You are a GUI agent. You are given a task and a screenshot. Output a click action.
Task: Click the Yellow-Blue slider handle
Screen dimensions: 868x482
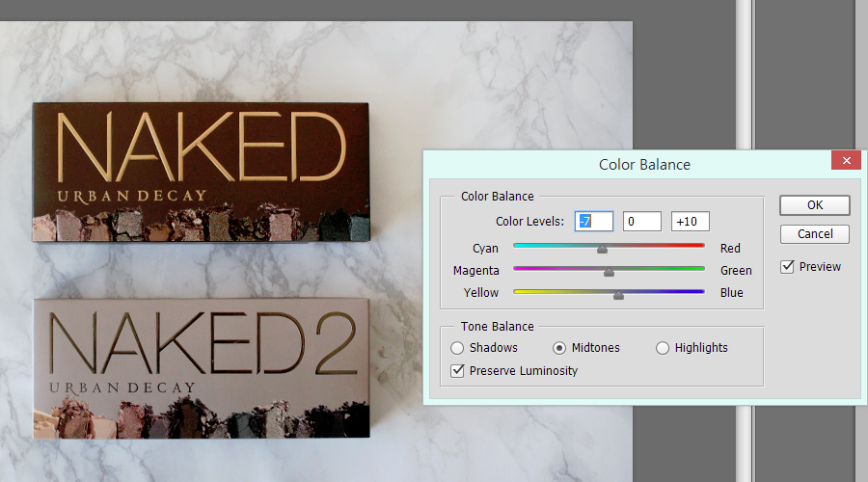618,295
